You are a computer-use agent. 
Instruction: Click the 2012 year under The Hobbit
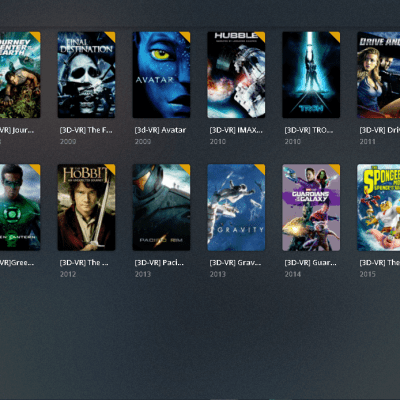pyautogui.click(x=68, y=274)
